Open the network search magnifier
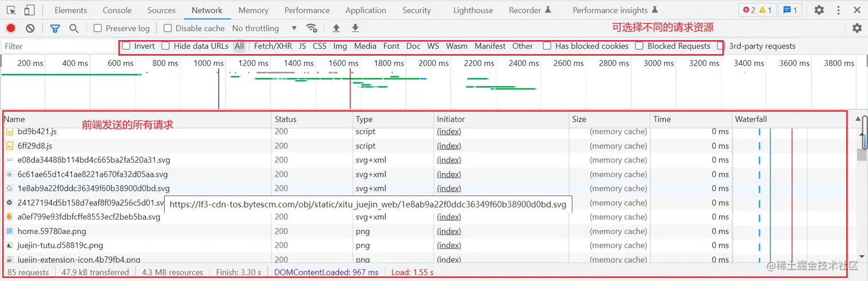This screenshot has height=281, width=868. (x=73, y=28)
